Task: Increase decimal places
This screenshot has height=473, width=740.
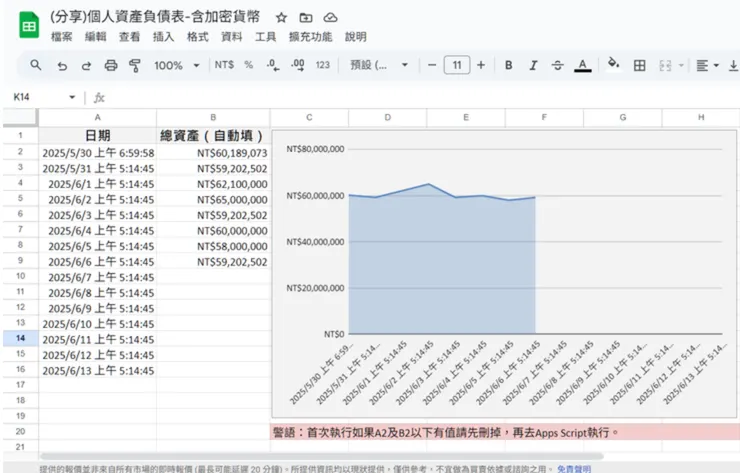Action: tap(298, 65)
